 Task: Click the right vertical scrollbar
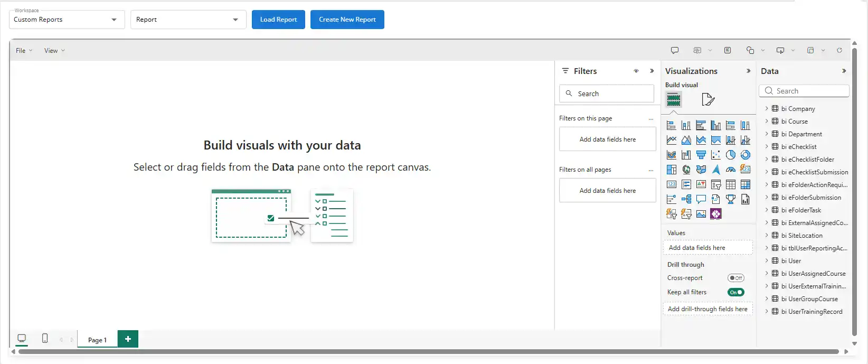[855, 191]
